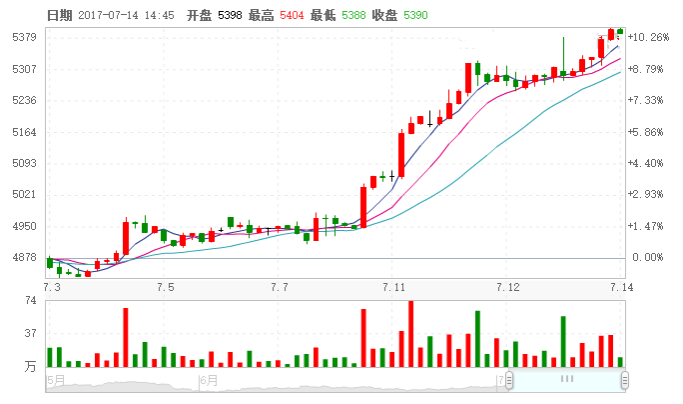Image resolution: width=683 pixels, height=404 pixels.
Task: Select the 7.3 date label on the x-axis
Action: 52,288
